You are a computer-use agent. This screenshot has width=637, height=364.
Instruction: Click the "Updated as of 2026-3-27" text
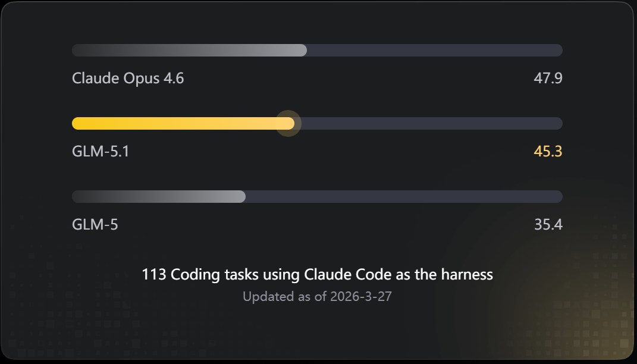pyautogui.click(x=317, y=297)
